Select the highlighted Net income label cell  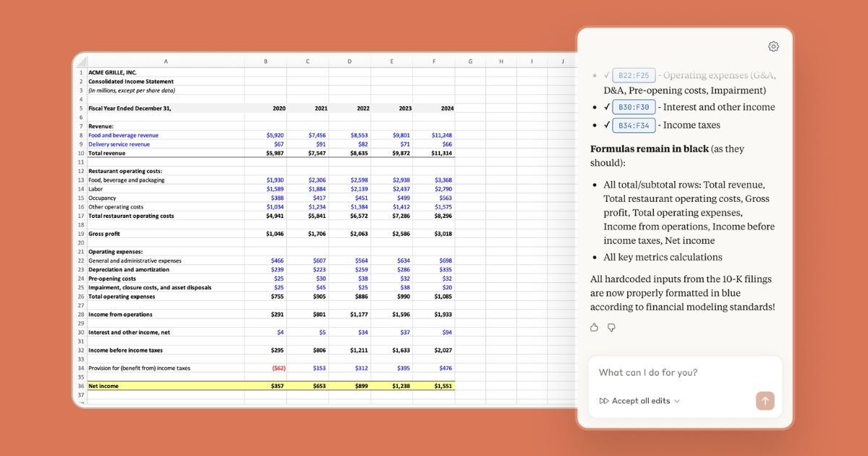[x=166, y=387]
